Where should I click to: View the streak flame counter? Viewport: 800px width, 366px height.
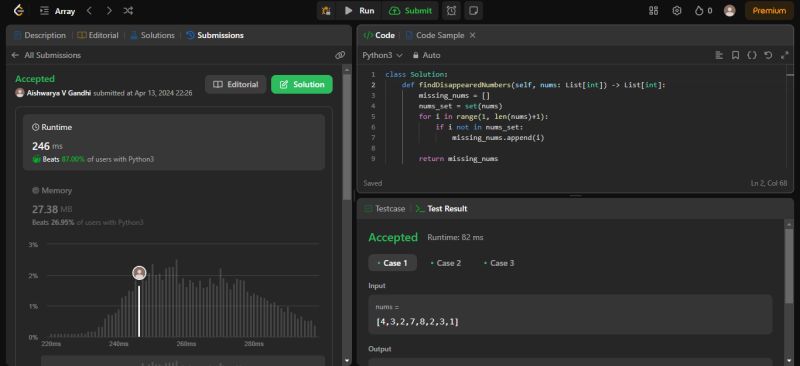point(703,11)
